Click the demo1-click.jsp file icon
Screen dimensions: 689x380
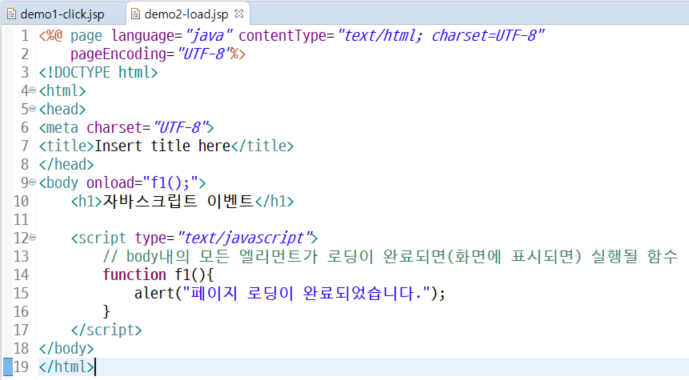tap(12, 14)
